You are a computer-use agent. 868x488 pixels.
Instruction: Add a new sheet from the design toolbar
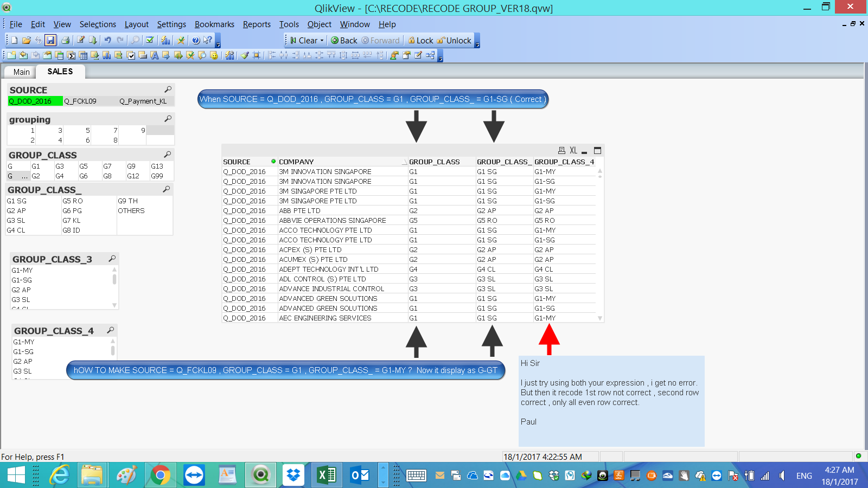click(11, 55)
